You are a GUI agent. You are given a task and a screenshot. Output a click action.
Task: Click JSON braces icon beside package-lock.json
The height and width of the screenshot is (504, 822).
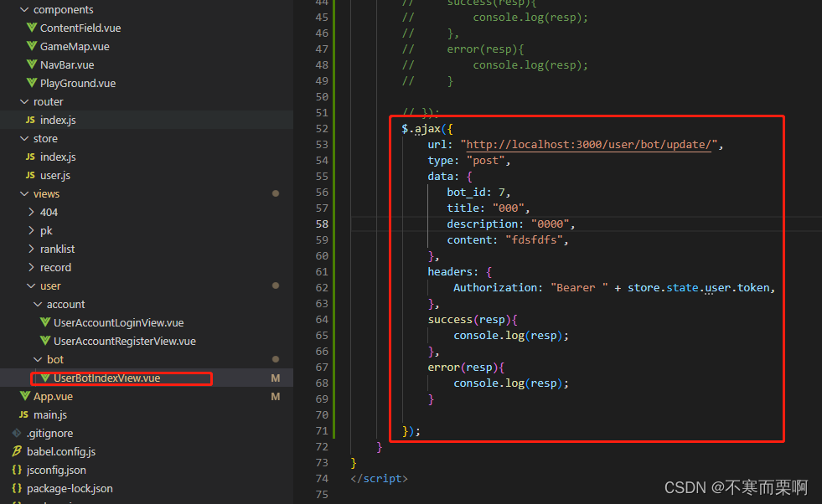(17, 488)
